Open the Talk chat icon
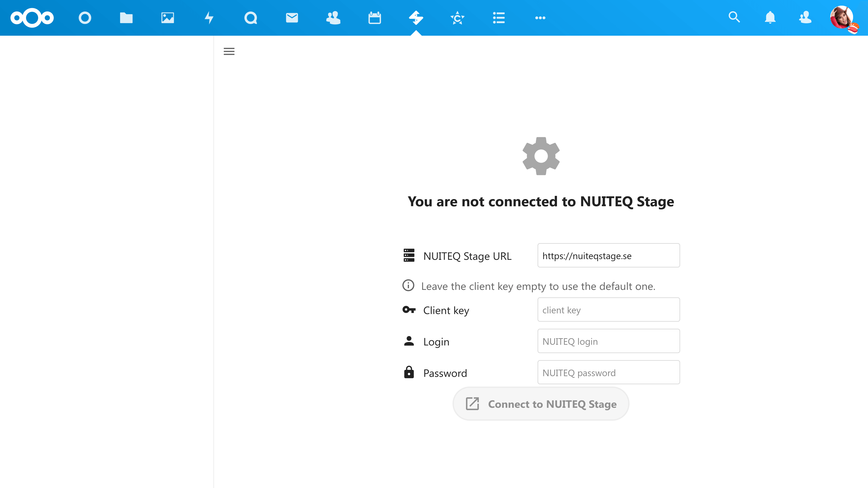Viewport: 868px width, 488px height. 251,18
